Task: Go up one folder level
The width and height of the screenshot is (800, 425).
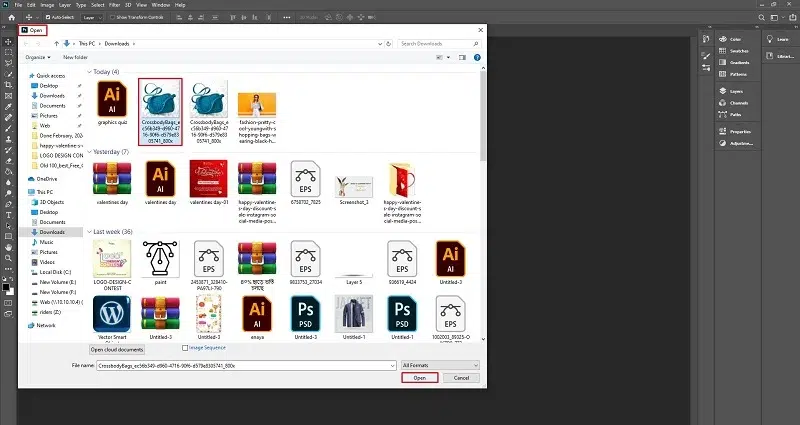Action: pos(57,44)
